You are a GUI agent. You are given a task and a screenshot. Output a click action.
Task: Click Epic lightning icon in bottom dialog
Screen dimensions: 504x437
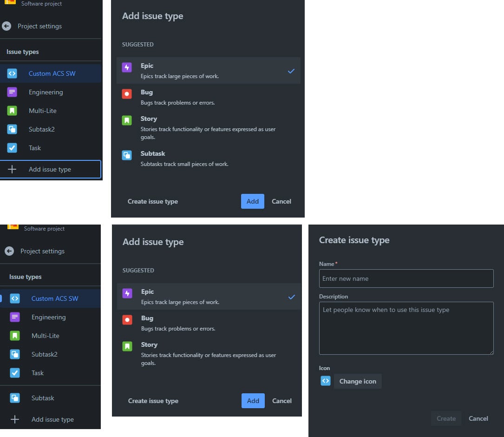pos(127,293)
